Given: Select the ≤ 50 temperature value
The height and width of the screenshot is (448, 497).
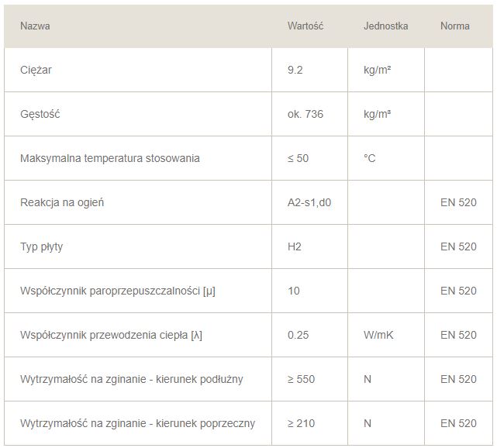Looking at the screenshot, I should point(298,158).
